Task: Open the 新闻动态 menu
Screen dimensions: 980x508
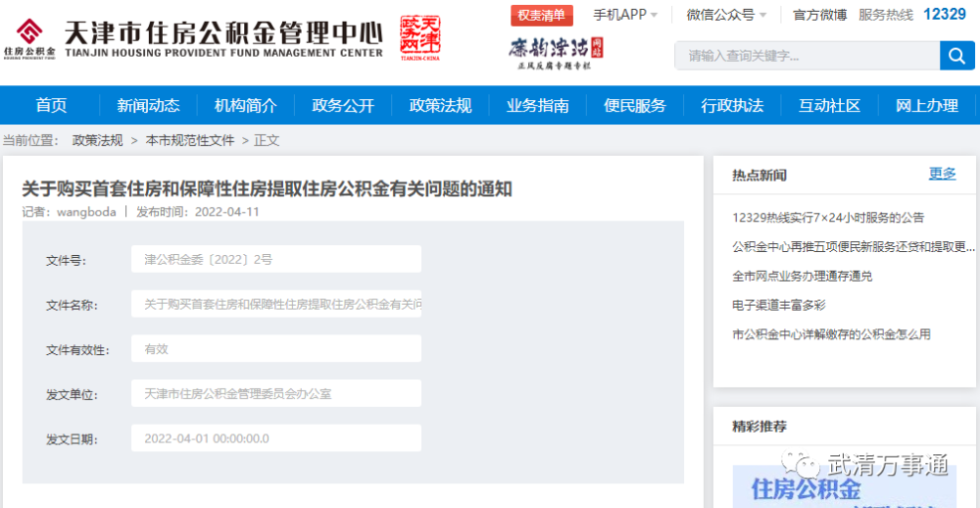Action: (x=148, y=105)
